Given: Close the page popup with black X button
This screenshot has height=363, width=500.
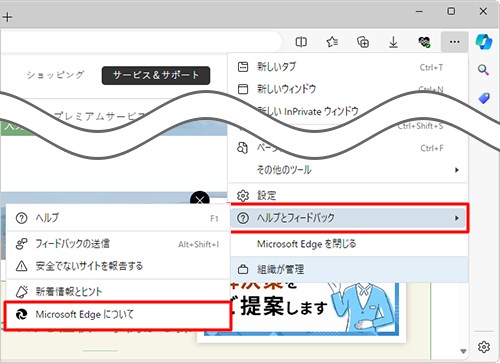Looking at the screenshot, I should click(200, 199).
